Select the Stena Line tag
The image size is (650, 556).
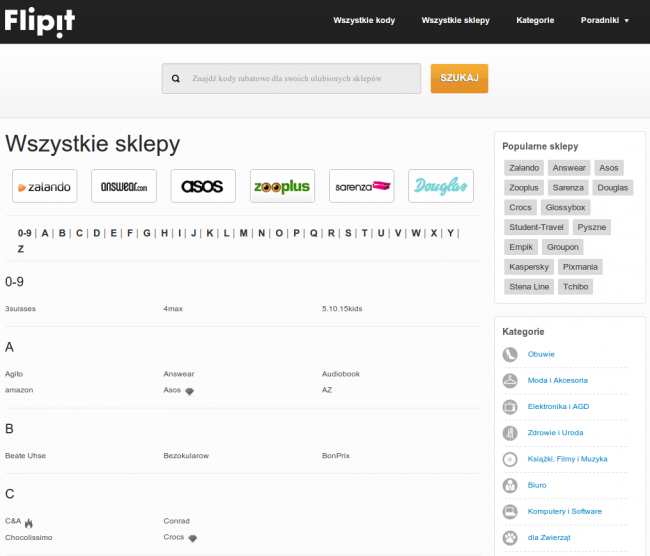coord(529,287)
